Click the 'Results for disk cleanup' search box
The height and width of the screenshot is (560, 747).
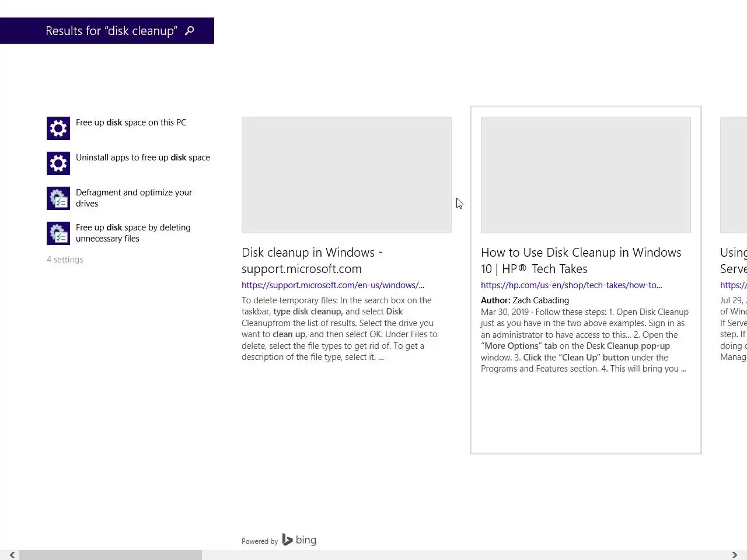[107, 31]
